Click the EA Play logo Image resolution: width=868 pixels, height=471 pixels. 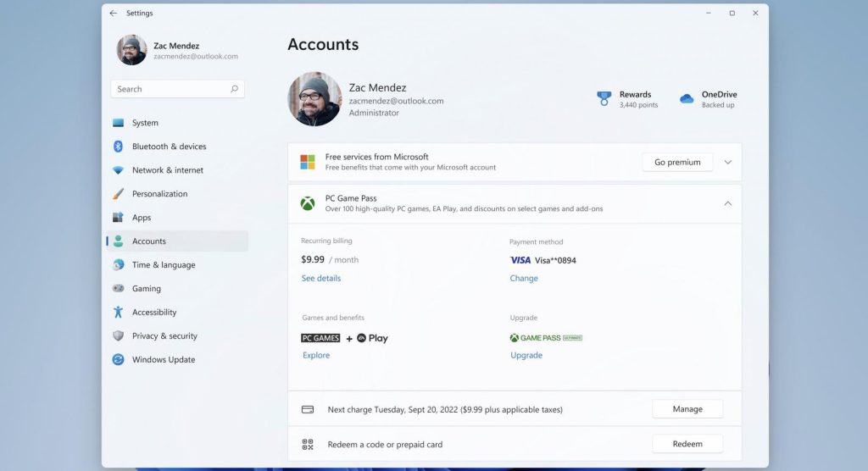(372, 338)
